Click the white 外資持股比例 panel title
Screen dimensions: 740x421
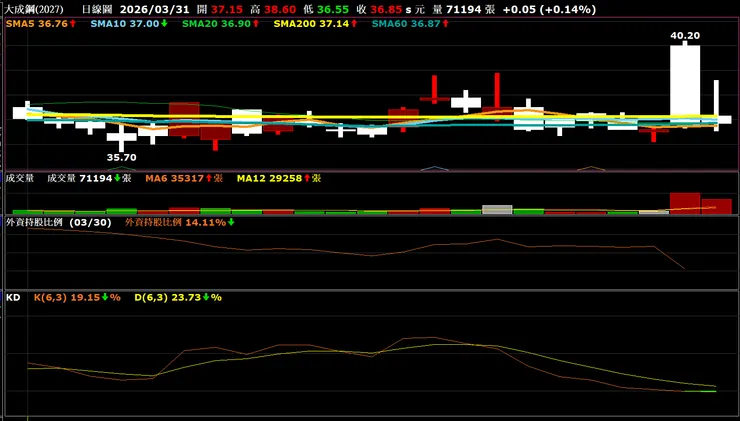coord(34,223)
